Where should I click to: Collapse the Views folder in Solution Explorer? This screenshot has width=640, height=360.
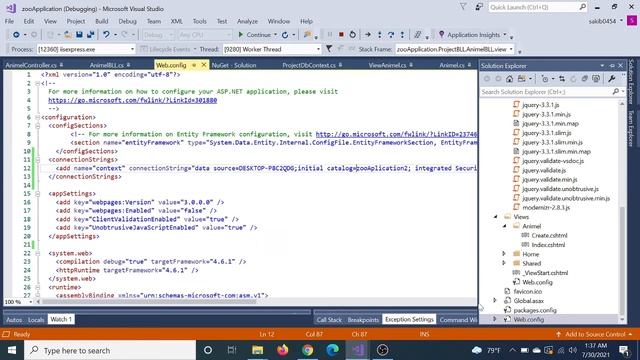click(x=496, y=217)
